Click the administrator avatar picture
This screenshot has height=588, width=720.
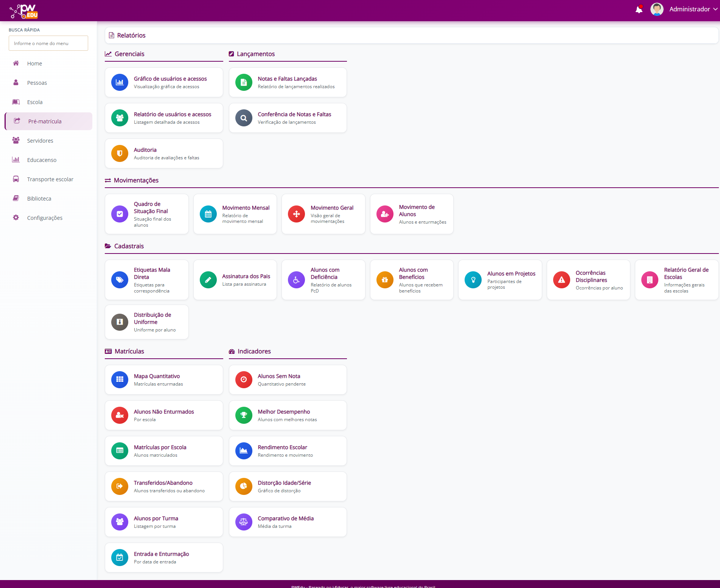tap(657, 9)
